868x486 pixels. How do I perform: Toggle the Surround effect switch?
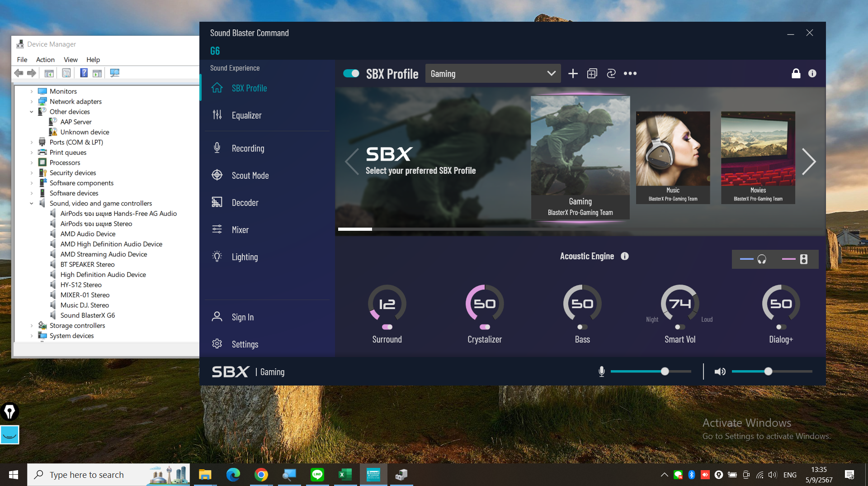387,327
